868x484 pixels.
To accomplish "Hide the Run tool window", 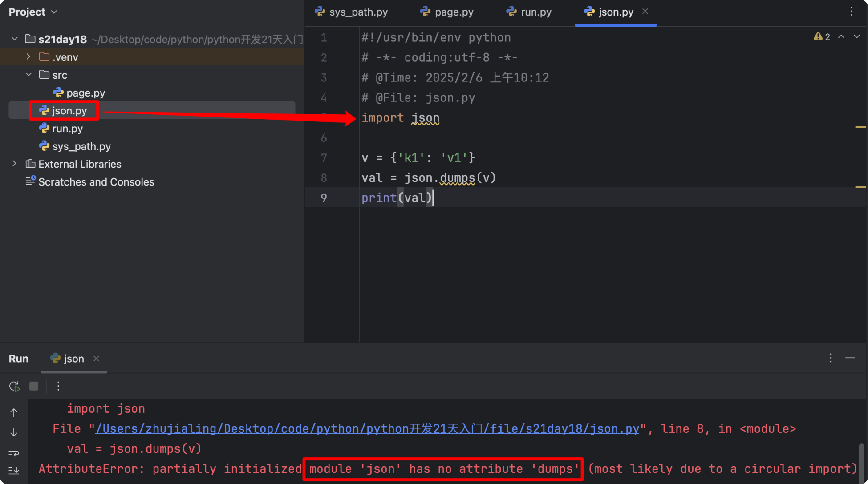I will tap(850, 358).
